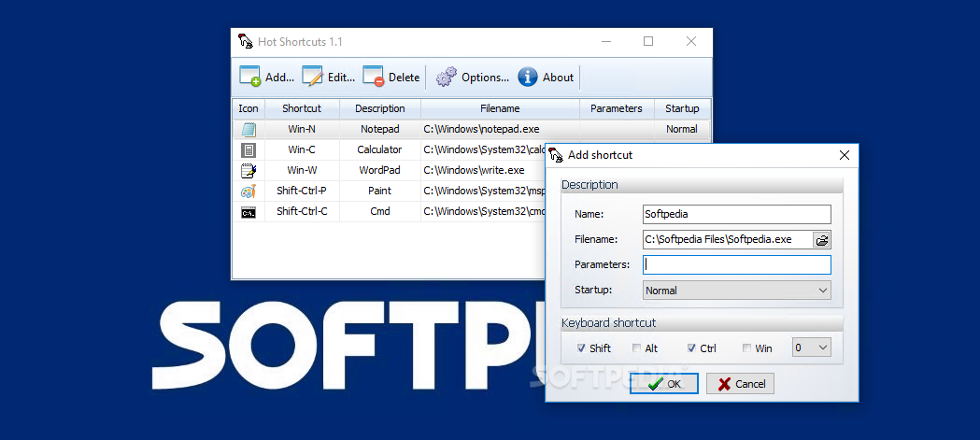
Task: Open the shortcut key dropdown showing 0
Action: pos(811,348)
